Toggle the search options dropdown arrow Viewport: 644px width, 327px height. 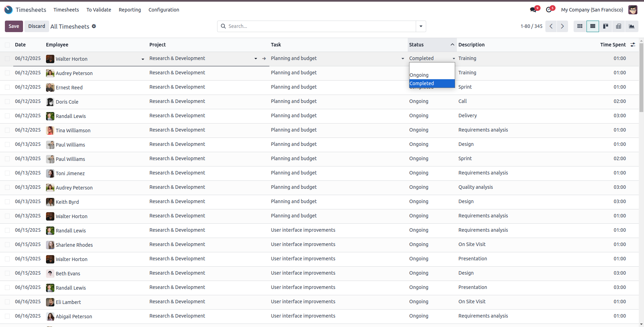tap(421, 26)
